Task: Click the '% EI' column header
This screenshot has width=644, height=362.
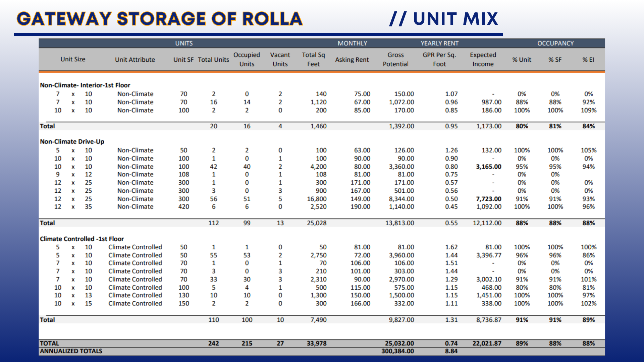Action: pos(588,60)
